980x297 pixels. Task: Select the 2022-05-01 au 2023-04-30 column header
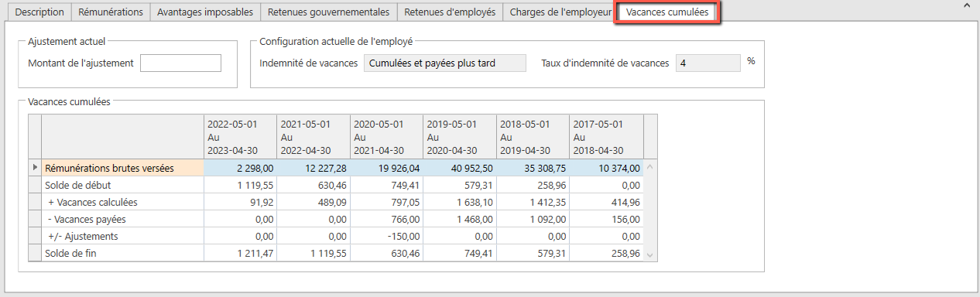coord(240,137)
